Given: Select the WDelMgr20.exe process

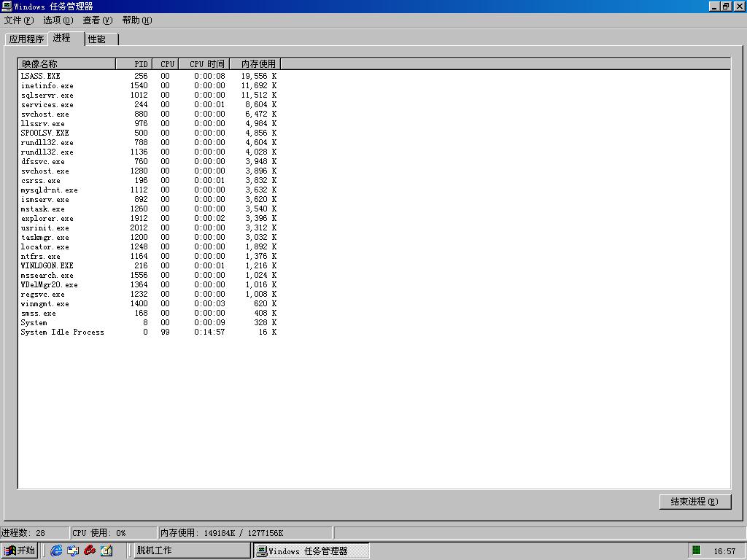Looking at the screenshot, I should (149, 285).
